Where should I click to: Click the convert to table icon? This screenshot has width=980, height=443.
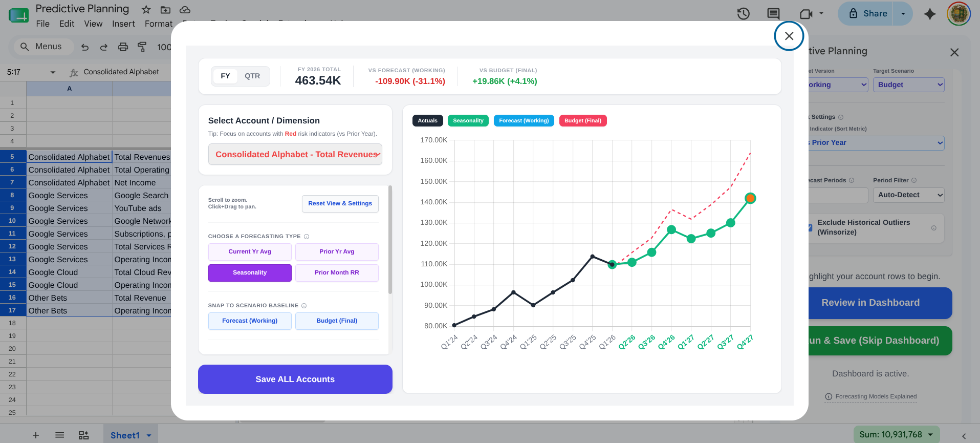(83, 435)
